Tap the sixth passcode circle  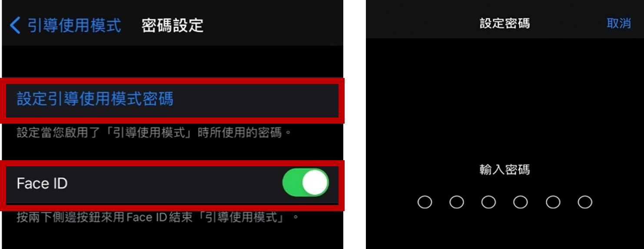tap(585, 202)
